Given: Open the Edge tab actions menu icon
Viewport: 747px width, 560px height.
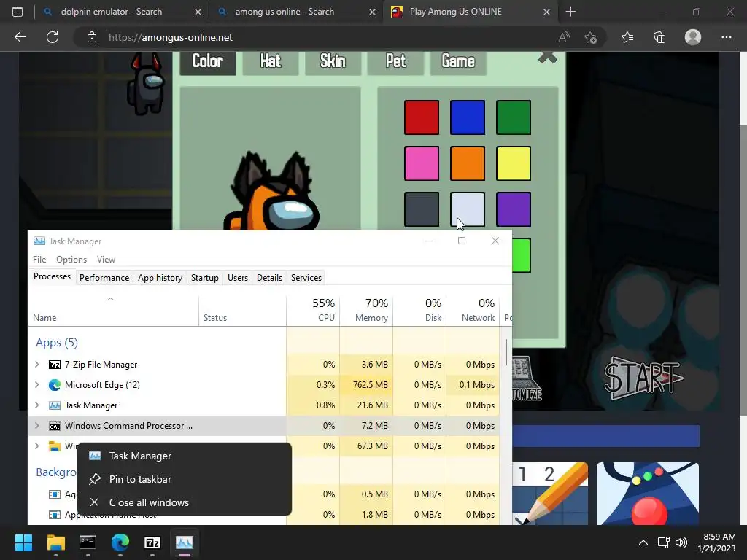Looking at the screenshot, I should [x=18, y=12].
